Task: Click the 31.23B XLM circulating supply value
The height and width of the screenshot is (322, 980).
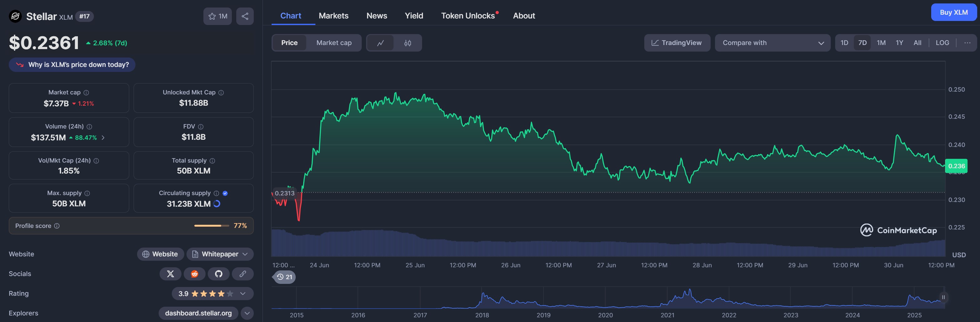Action: [x=189, y=204]
